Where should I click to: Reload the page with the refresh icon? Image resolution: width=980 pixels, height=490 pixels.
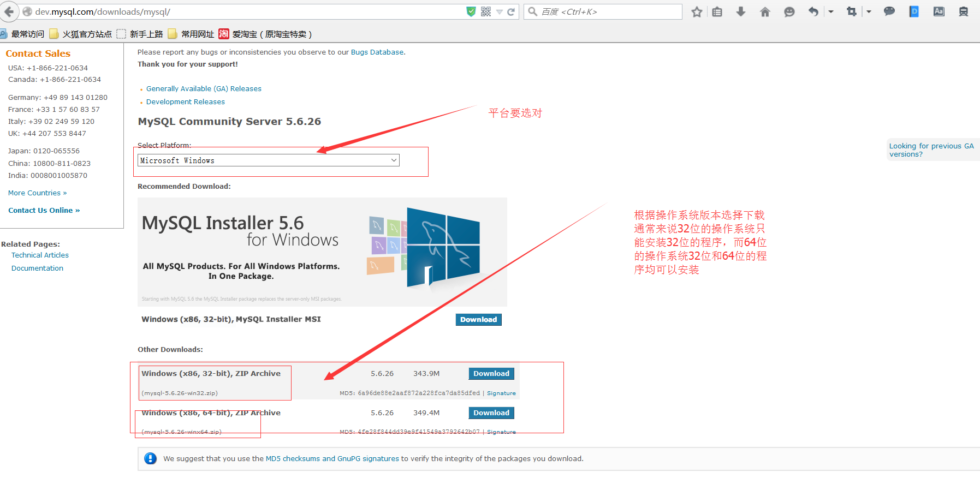point(511,12)
